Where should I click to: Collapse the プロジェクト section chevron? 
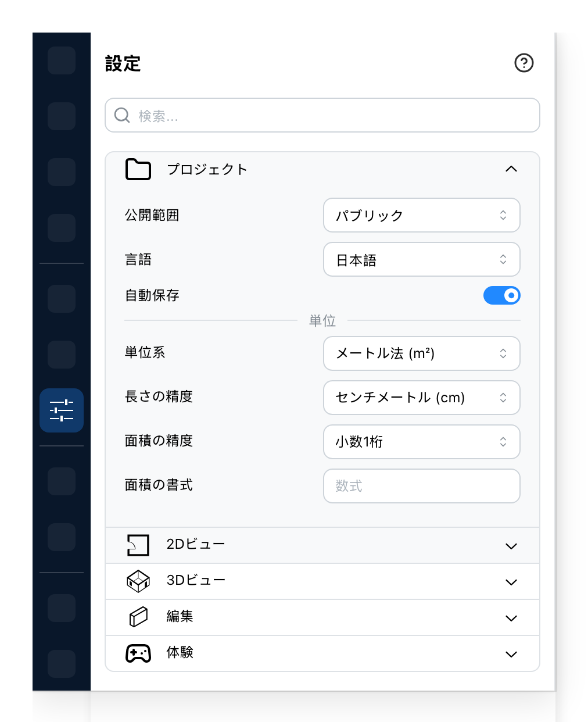point(511,169)
